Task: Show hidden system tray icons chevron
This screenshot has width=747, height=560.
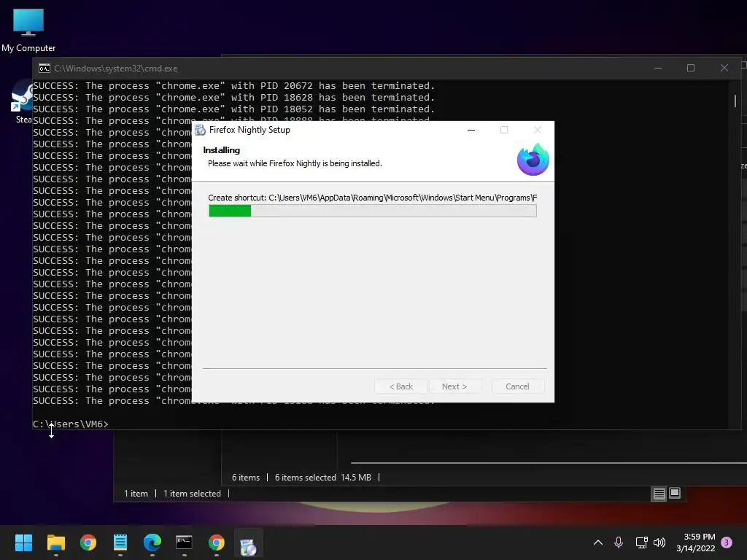Action: [598, 542]
